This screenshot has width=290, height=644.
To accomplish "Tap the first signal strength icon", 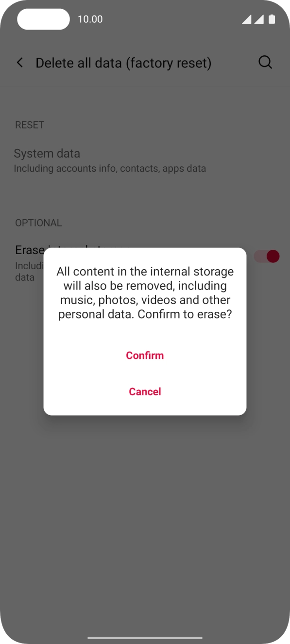I will click(247, 19).
